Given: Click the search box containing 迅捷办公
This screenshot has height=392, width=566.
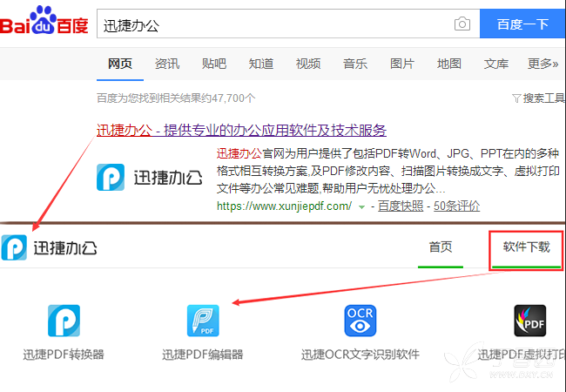Looking at the screenshot, I should (x=274, y=24).
